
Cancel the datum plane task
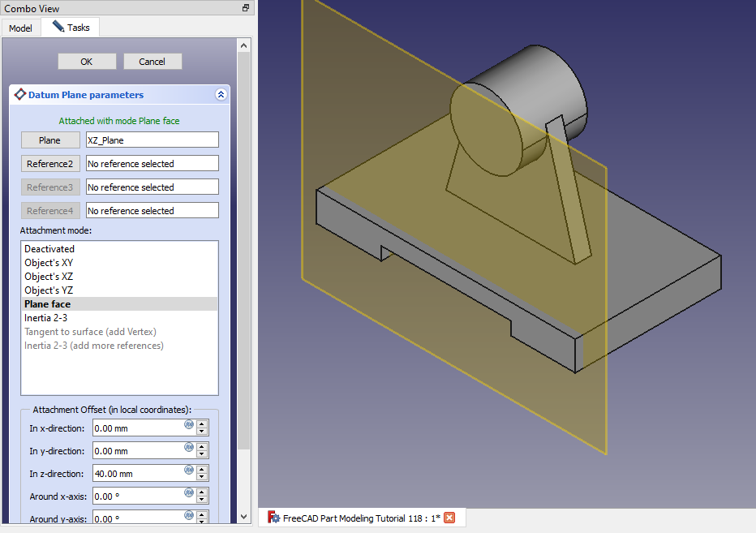(152, 62)
